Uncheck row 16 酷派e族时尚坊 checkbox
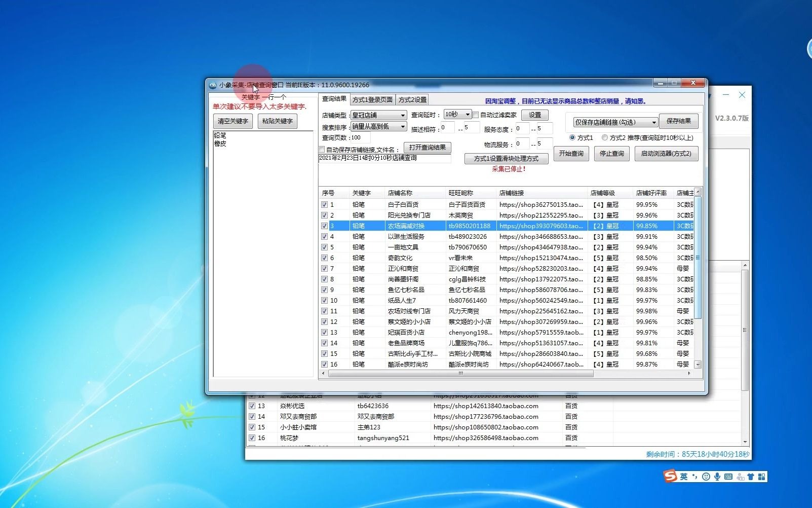812x508 pixels. (x=324, y=365)
